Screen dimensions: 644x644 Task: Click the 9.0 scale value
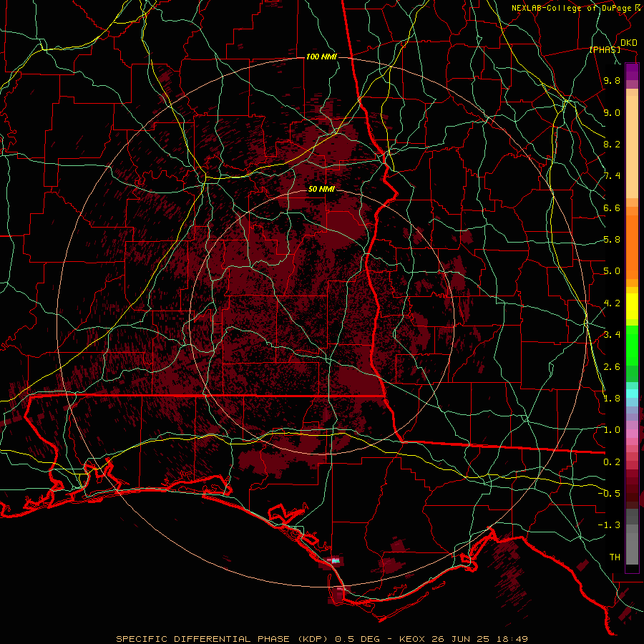pyautogui.click(x=612, y=112)
